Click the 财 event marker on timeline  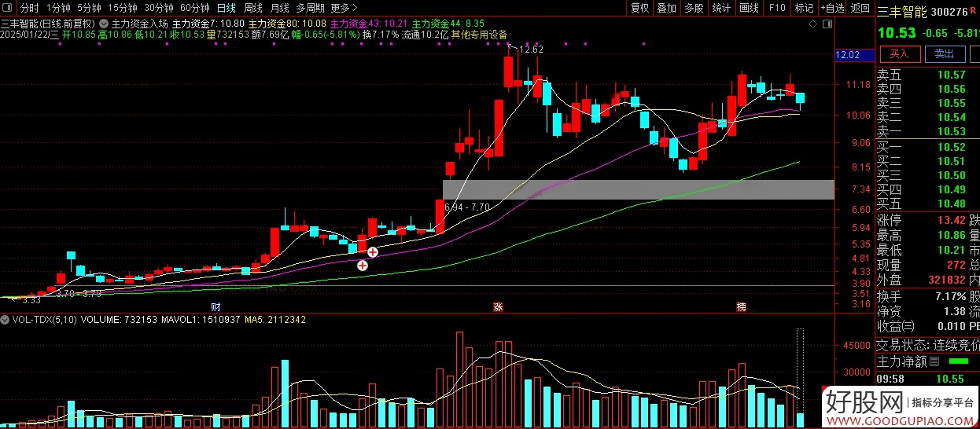click(216, 306)
